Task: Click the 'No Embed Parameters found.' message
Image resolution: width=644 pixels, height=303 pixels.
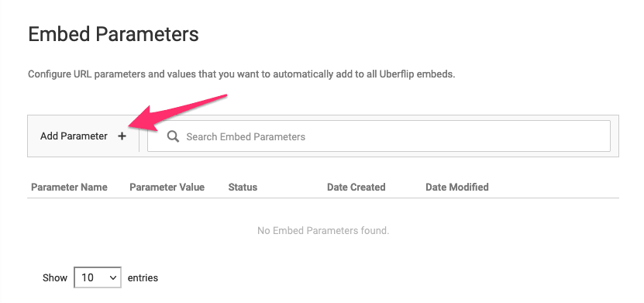Action: [x=323, y=231]
